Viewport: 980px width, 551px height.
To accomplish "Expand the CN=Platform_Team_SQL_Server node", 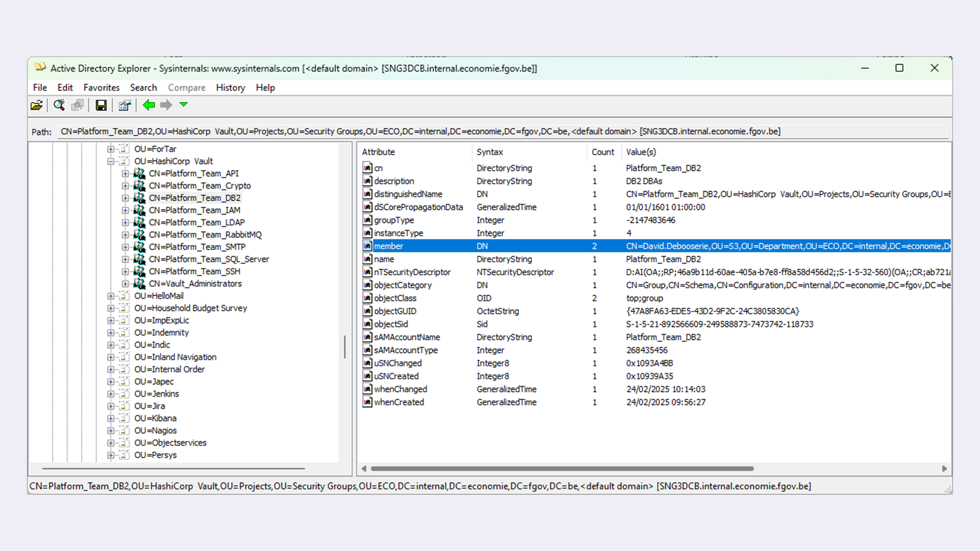I will [x=125, y=259].
